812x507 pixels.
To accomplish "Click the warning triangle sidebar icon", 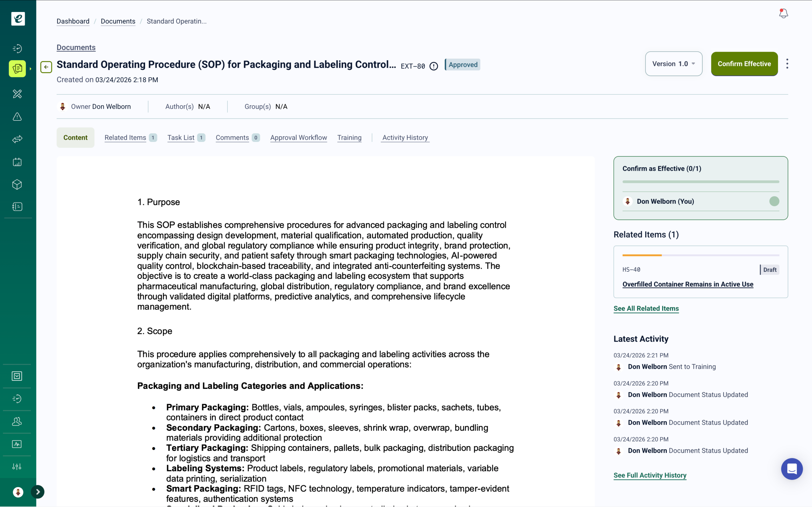I will coord(17,117).
